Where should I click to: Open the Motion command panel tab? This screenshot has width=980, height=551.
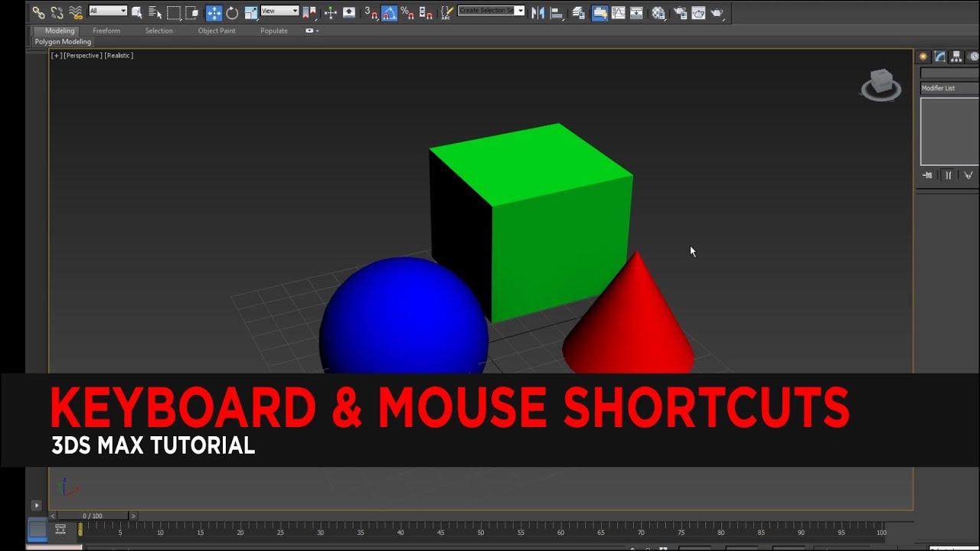coord(973,57)
